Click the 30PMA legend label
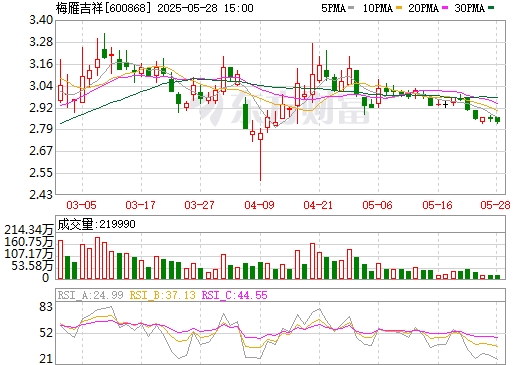Screen dimensions: 520x365 click(x=469, y=8)
